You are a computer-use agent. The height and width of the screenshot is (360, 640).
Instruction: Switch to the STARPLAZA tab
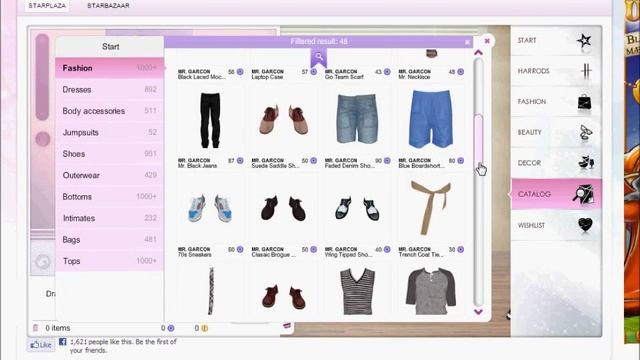click(x=47, y=6)
